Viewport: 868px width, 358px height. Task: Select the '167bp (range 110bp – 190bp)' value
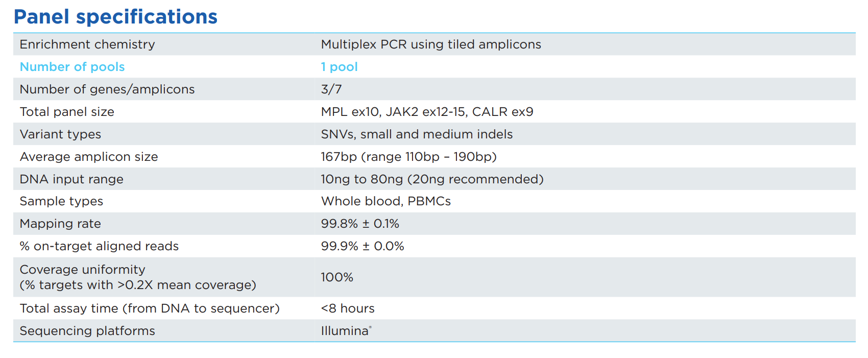(408, 157)
